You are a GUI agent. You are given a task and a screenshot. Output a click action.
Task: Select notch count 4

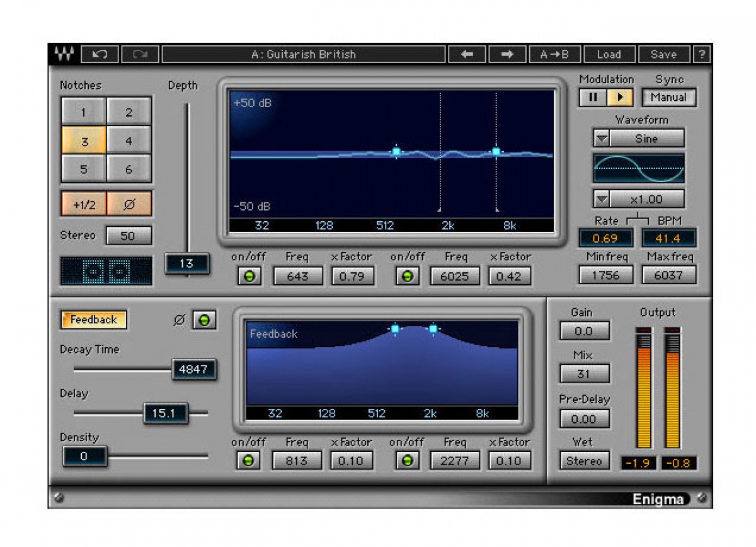[129, 141]
